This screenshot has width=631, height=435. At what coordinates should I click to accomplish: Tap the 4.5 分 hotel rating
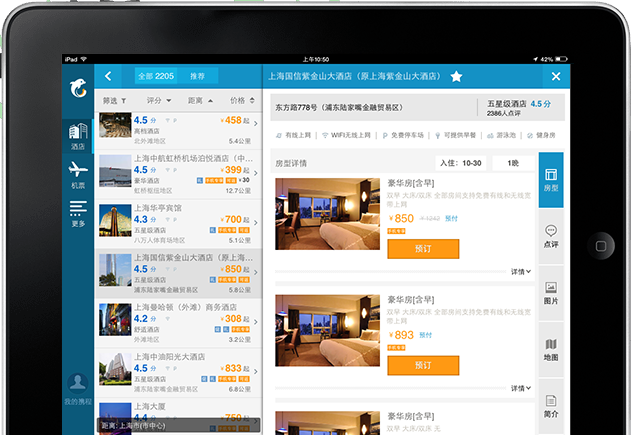[x=540, y=104]
